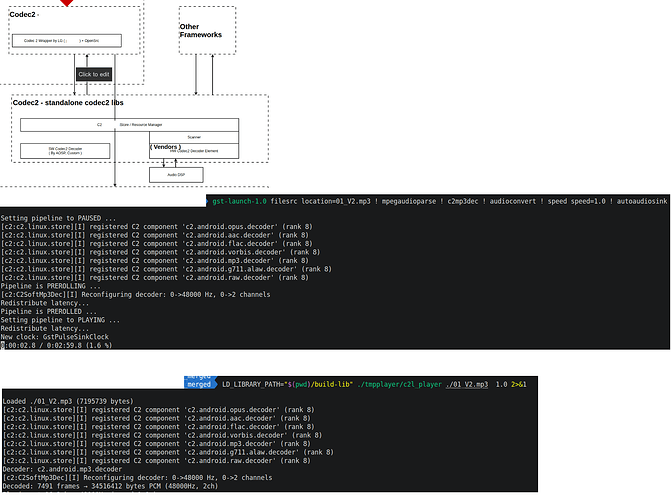Screen dimensions: 671x499
Task: Click flac.decoder line in upper terminal
Action: tap(156, 244)
